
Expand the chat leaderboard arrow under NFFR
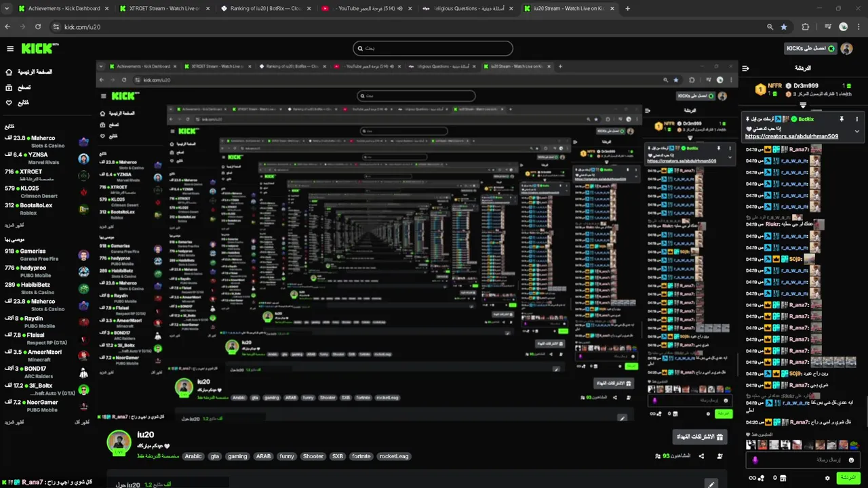[803, 105]
